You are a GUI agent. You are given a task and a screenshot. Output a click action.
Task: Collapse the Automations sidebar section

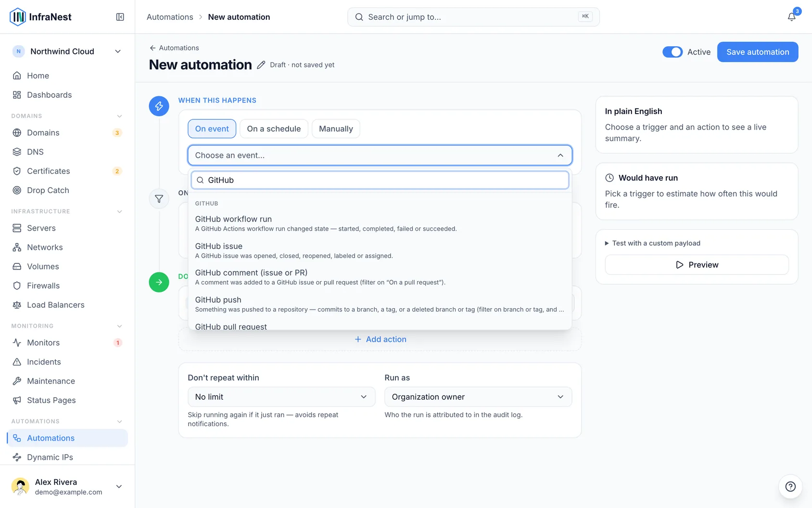pyautogui.click(x=119, y=421)
